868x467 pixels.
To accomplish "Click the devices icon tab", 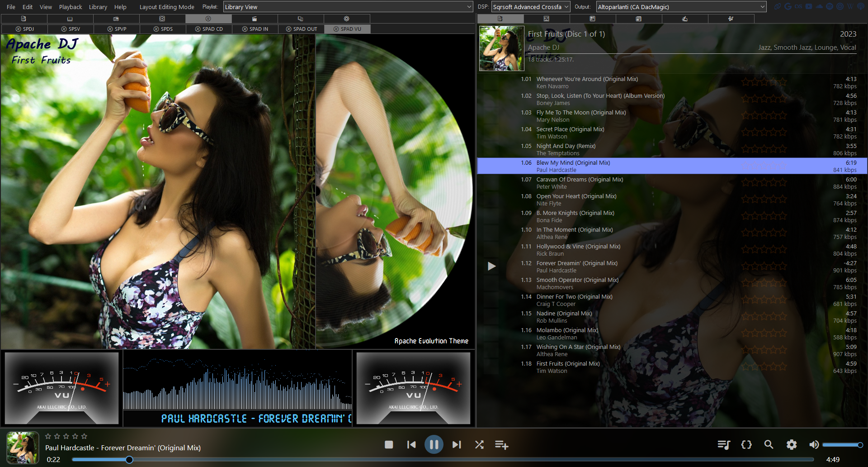I will [300, 19].
